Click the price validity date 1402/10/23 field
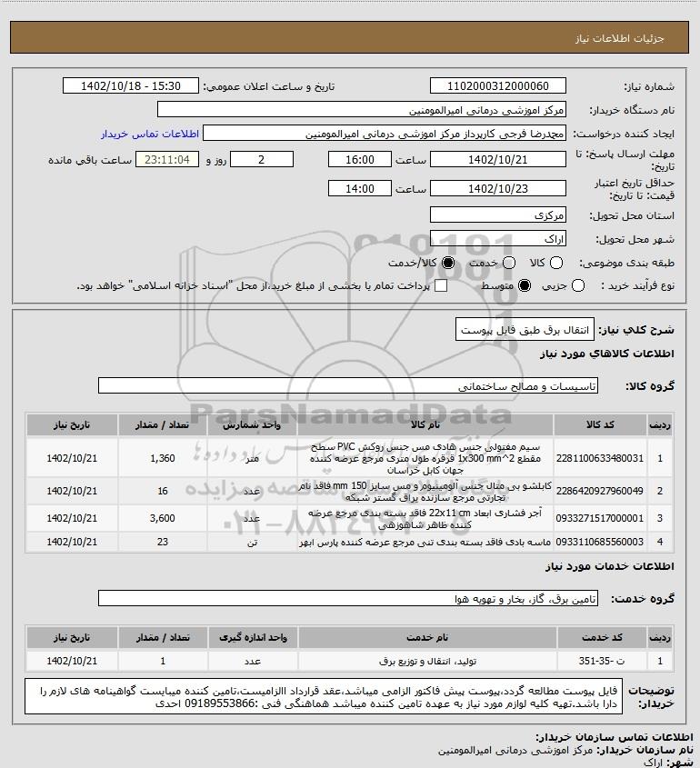Screen dimensions: 700x768 (497, 188)
